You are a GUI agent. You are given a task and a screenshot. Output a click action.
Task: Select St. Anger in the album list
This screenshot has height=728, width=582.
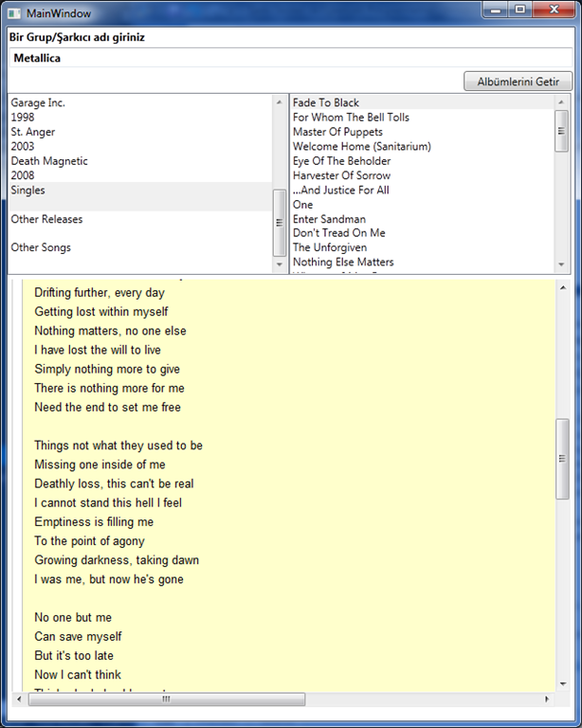(33, 132)
